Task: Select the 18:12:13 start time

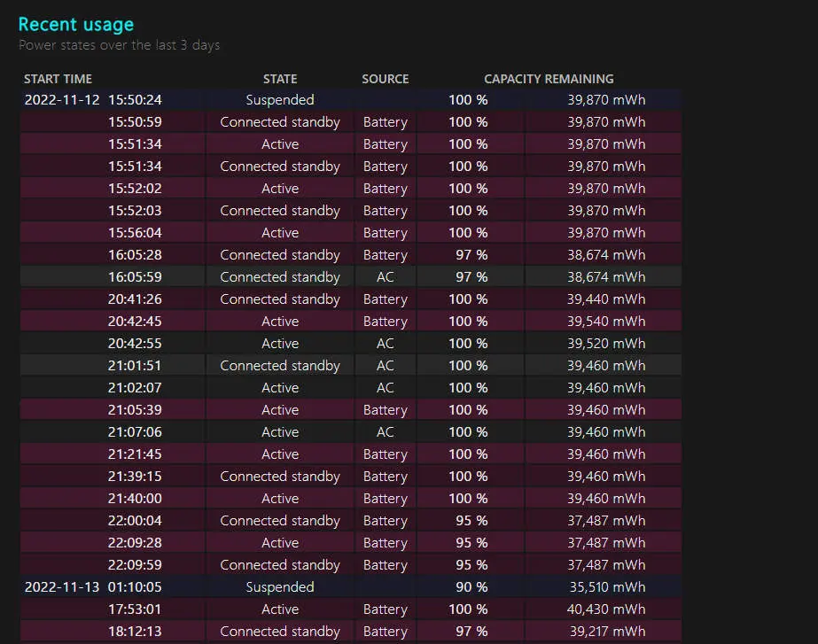Action: [x=135, y=632]
